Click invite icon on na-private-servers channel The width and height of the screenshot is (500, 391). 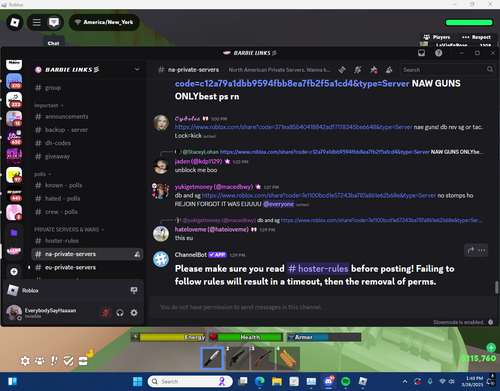click(x=137, y=254)
